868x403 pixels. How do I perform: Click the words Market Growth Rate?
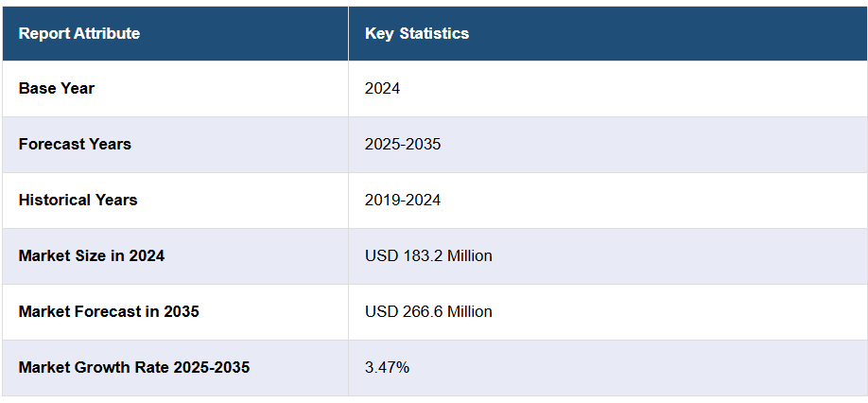(94, 367)
